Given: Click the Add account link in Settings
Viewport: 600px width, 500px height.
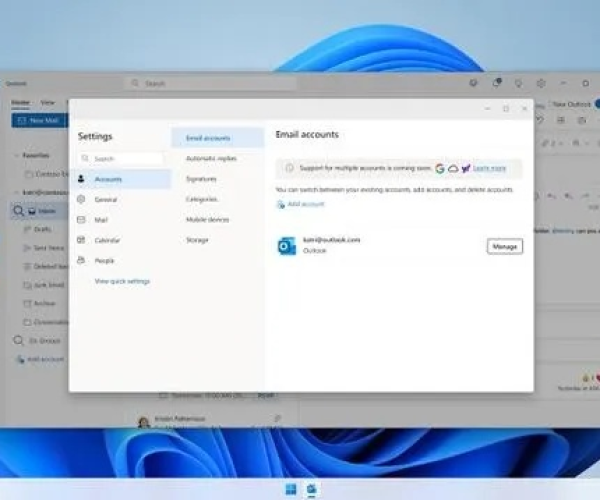Looking at the screenshot, I should (x=305, y=204).
